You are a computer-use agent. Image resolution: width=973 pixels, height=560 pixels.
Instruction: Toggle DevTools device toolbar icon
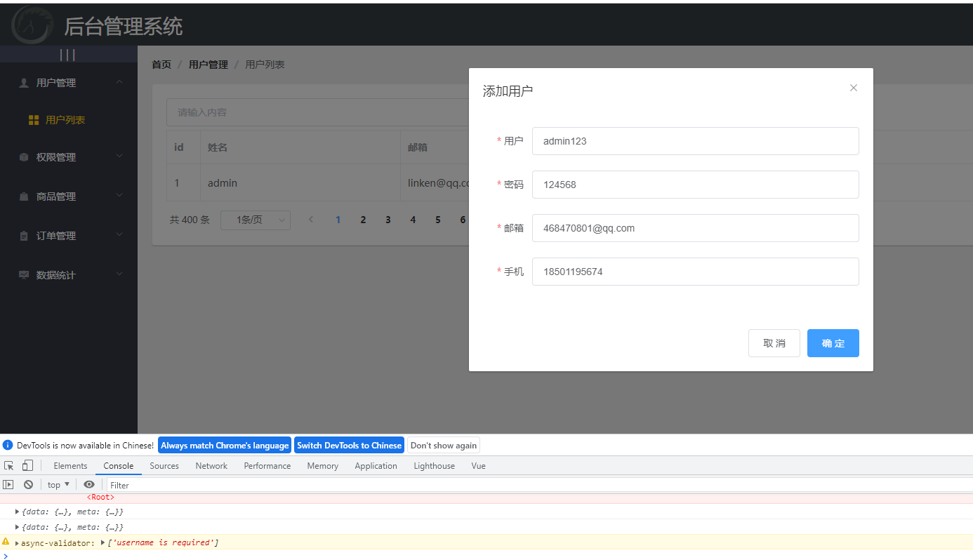tap(27, 466)
